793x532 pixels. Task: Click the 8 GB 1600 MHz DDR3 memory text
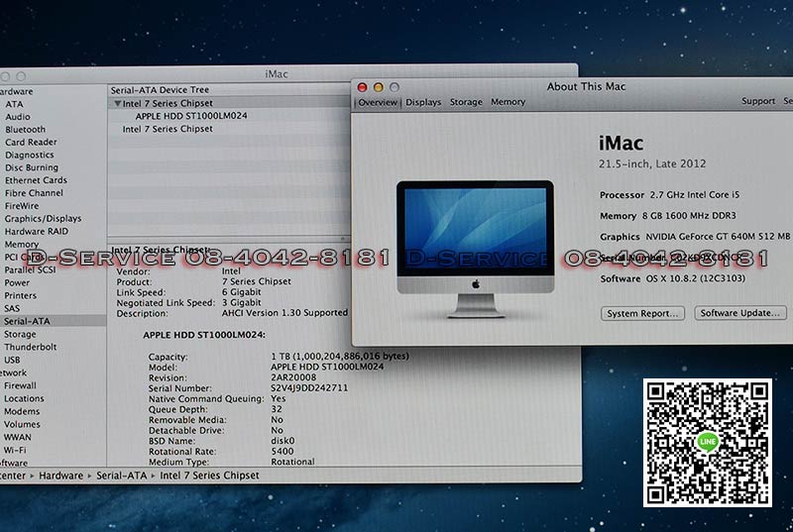pyautogui.click(x=689, y=216)
